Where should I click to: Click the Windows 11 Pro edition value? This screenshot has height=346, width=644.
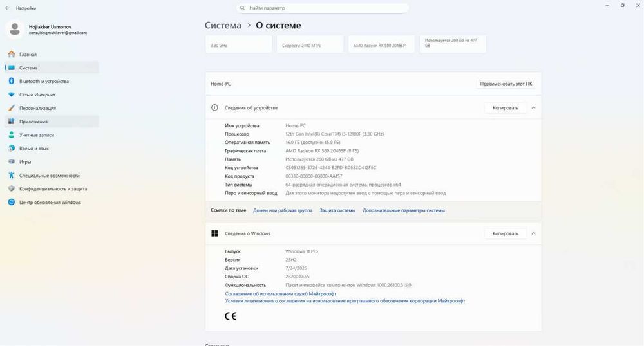coord(301,251)
